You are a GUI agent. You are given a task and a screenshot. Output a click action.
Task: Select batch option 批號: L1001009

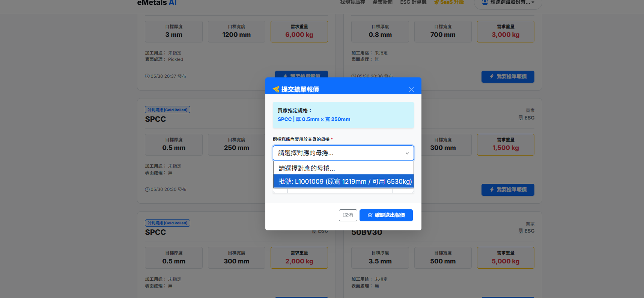click(343, 182)
